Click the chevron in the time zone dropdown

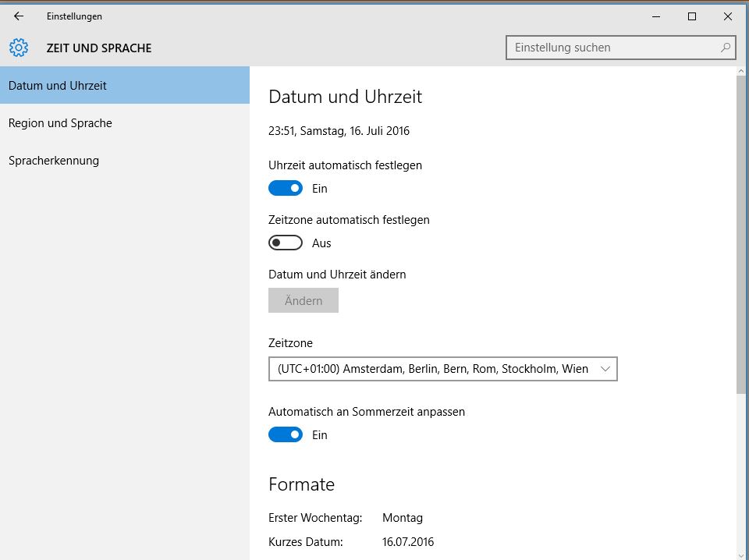[x=605, y=369]
